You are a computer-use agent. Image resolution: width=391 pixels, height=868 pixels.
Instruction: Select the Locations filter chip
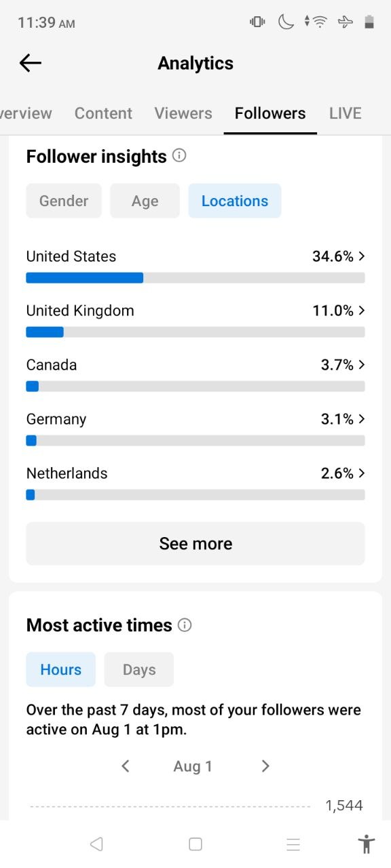[235, 201]
